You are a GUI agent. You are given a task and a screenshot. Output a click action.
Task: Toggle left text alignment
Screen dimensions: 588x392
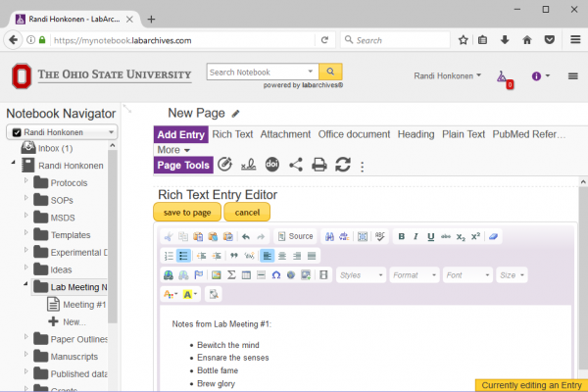point(267,256)
